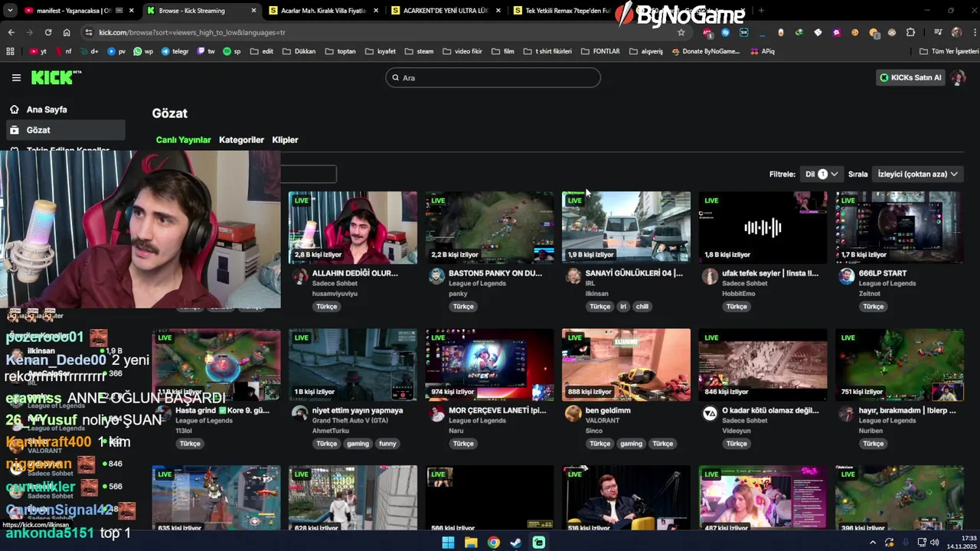The image size is (980, 551).
Task: Click the browser home button
Action: [x=67, y=32]
